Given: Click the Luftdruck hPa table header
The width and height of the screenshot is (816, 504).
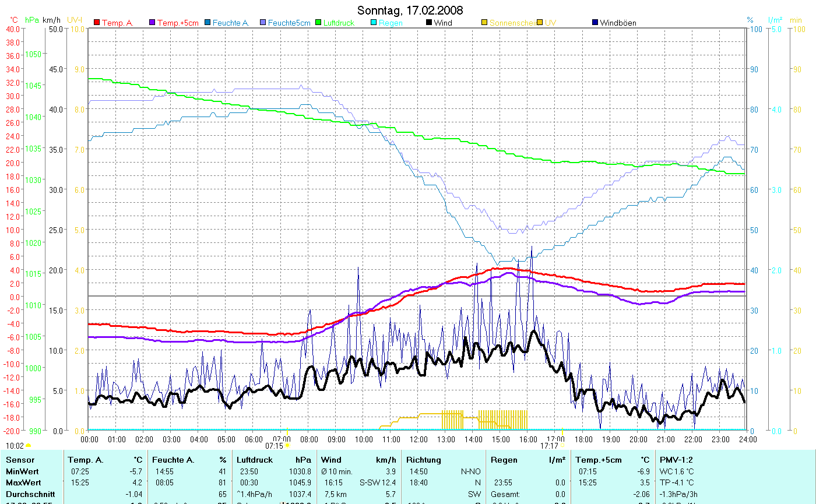Looking at the screenshot, I should (x=274, y=460).
